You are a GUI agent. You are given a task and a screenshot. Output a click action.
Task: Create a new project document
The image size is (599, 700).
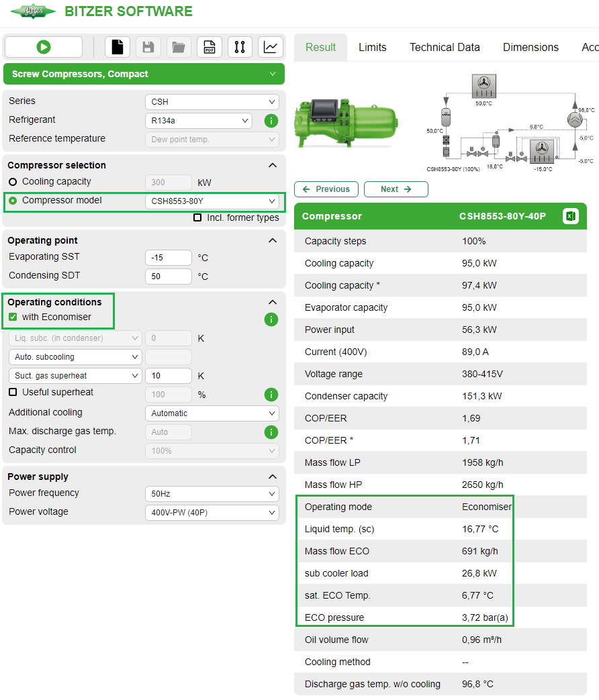pos(118,47)
